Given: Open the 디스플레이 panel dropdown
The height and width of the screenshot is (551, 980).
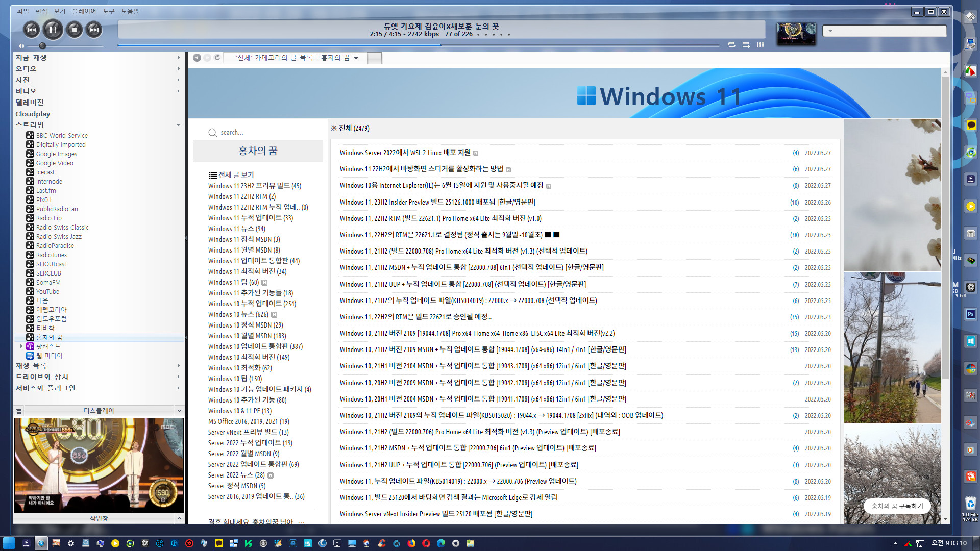Looking at the screenshot, I should [x=179, y=411].
